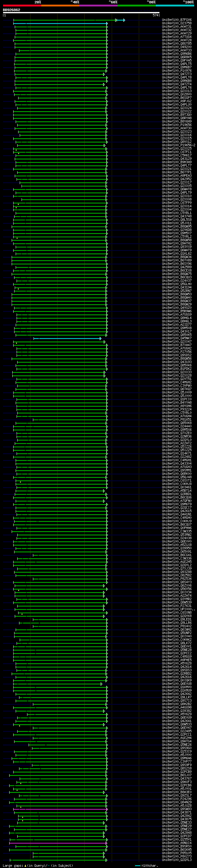Select the UniRef100_B8Y6H9 label
Screen dimensions: 197x868
176,121
